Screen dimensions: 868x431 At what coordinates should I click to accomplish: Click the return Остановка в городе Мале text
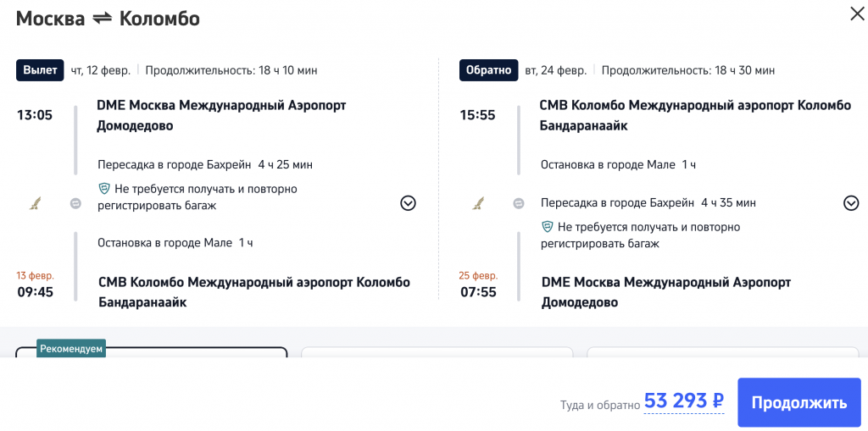594,164
